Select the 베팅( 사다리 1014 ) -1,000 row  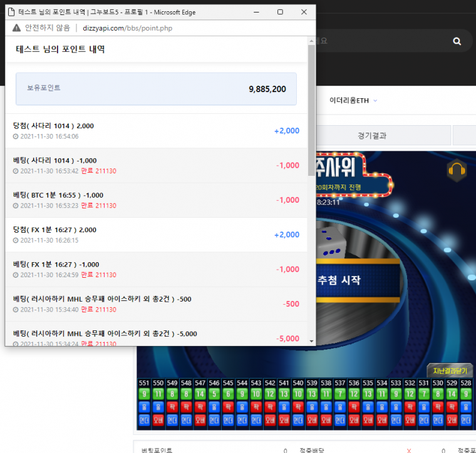pos(156,165)
